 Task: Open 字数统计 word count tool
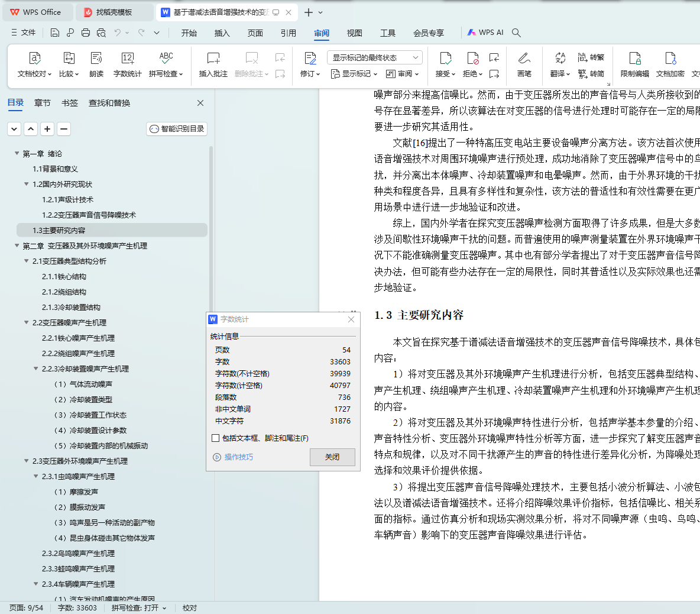coord(127,64)
